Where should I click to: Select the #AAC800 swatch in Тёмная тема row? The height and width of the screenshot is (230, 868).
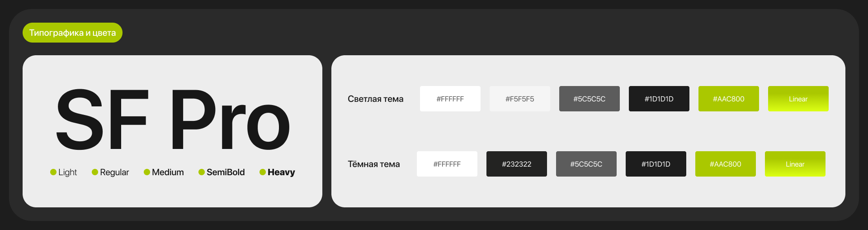[x=725, y=164]
